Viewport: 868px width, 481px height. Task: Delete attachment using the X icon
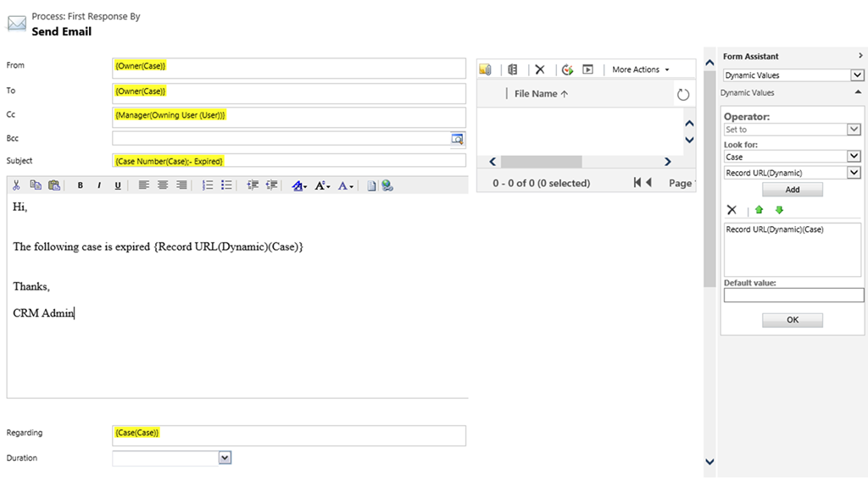pos(539,69)
